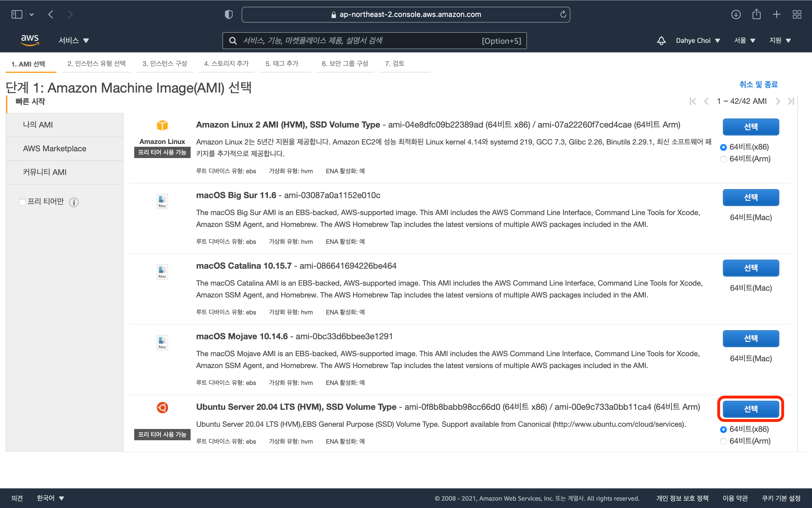Open the 의견 feedback link
Screen dimensions: 812x508
coord(17,498)
